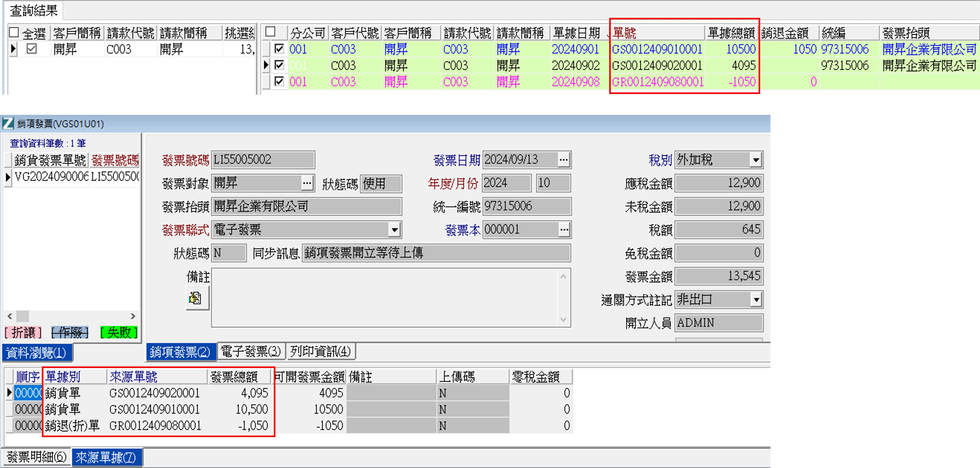Image resolution: width=980 pixels, height=468 pixels.
Task: Click the 應稅金額 field 12,900
Action: 719,183
